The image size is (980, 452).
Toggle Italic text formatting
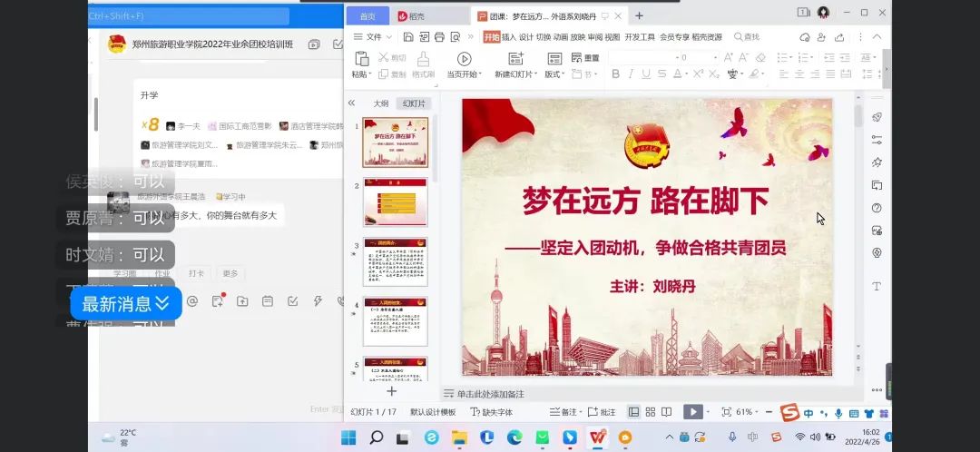click(x=632, y=74)
